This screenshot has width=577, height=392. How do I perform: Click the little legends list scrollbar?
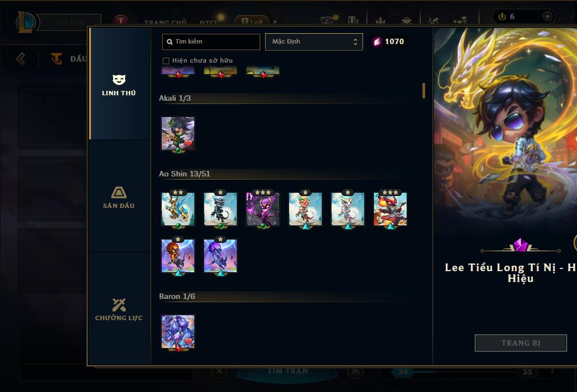point(424,90)
